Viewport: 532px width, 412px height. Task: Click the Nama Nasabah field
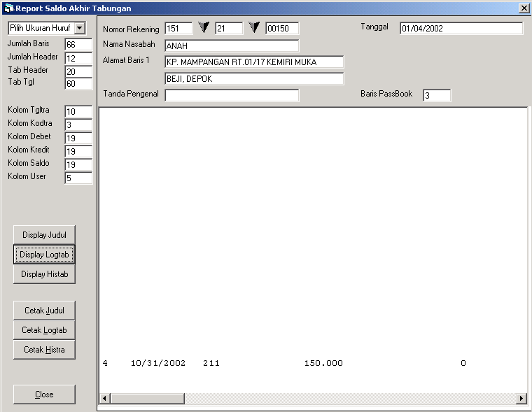point(232,45)
